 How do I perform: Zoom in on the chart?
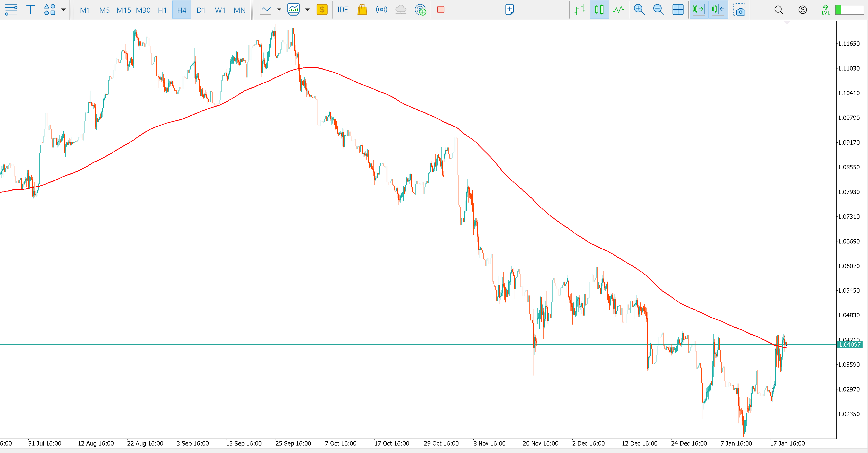[639, 10]
